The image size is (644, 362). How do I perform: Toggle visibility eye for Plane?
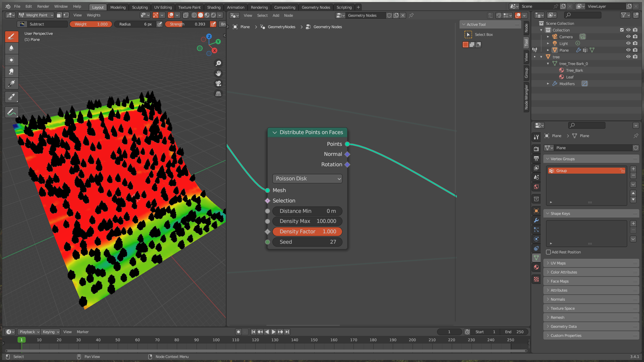pyautogui.click(x=628, y=50)
